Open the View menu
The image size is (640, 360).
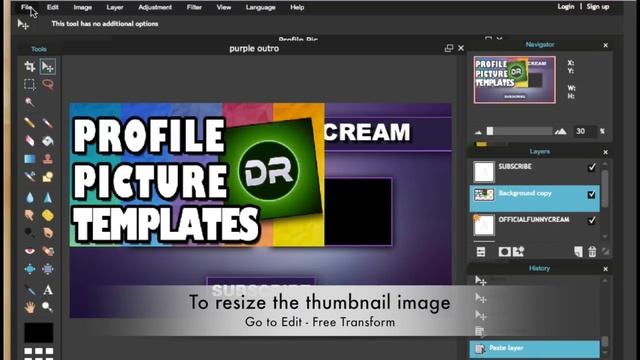(x=224, y=7)
